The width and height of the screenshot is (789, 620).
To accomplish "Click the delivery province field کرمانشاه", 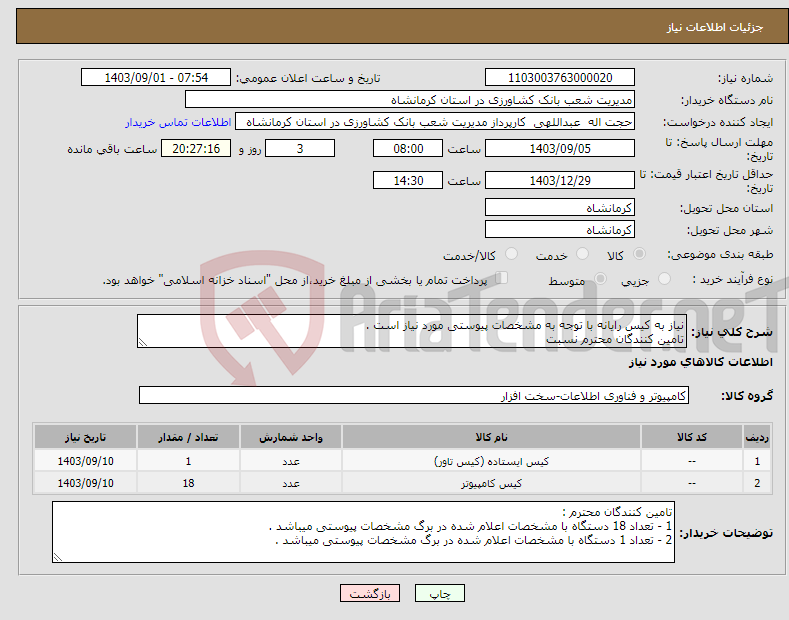I will pyautogui.click(x=560, y=207).
